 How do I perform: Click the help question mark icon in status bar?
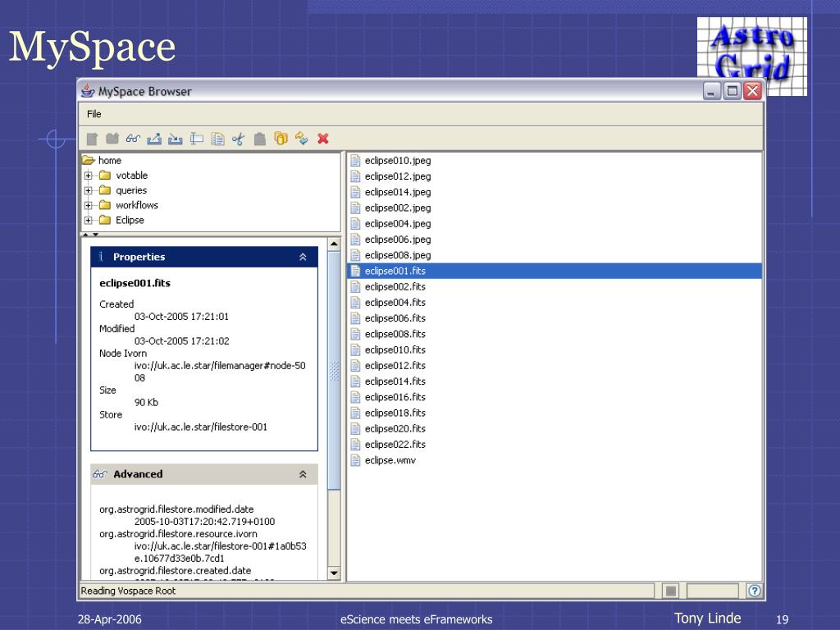coord(755,591)
